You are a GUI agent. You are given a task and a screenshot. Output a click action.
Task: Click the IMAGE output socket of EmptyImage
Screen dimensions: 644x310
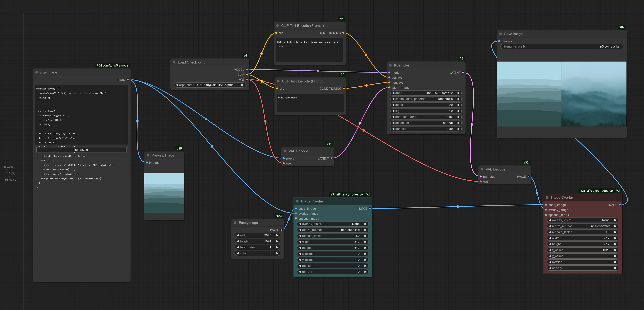[x=281, y=230]
